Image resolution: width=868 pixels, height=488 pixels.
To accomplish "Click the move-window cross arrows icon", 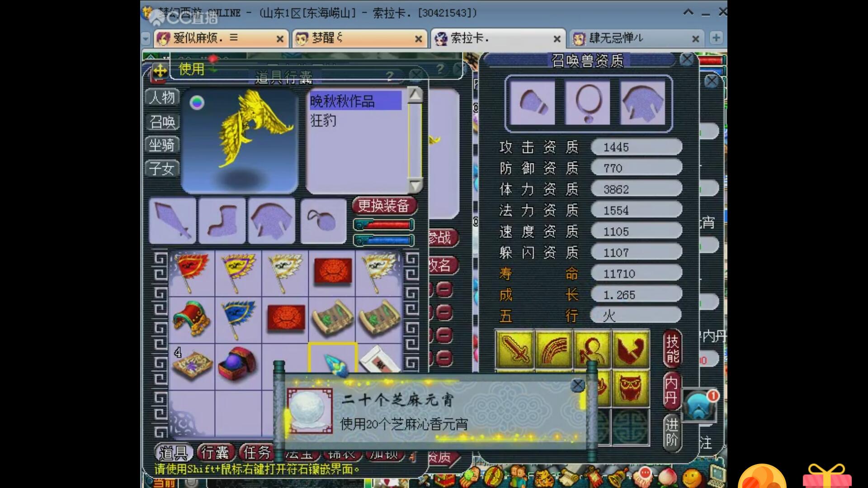I will click(160, 71).
